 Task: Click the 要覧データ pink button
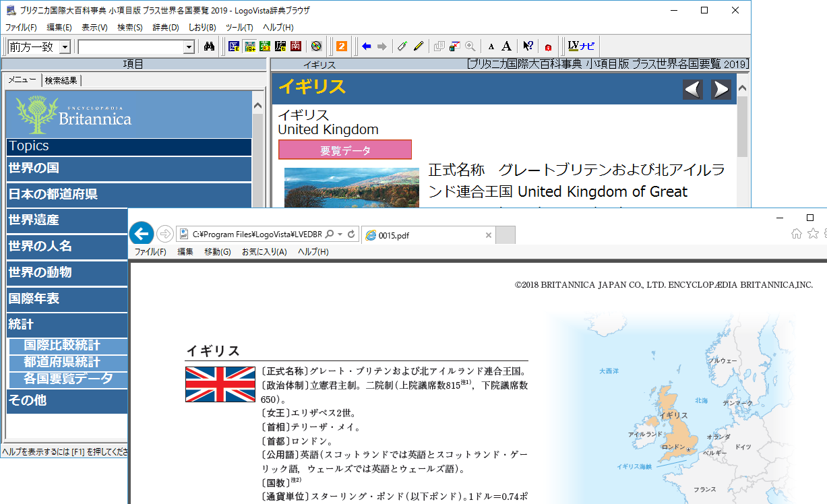tap(345, 150)
